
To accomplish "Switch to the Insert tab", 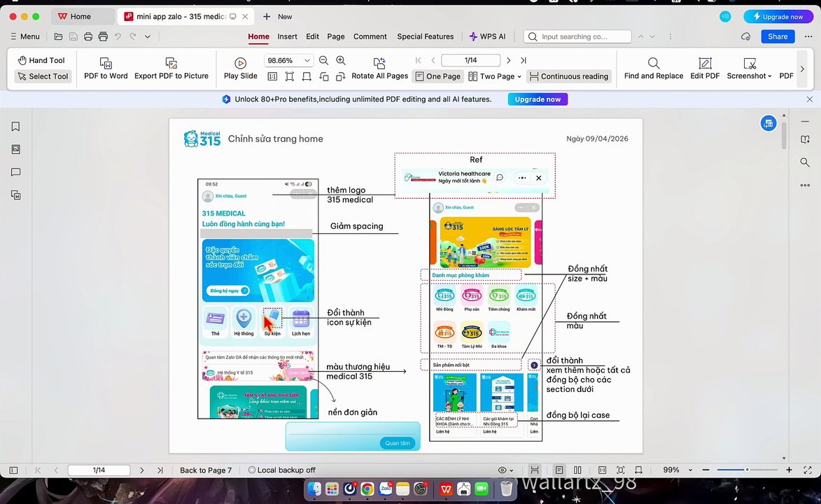I will (x=287, y=36).
